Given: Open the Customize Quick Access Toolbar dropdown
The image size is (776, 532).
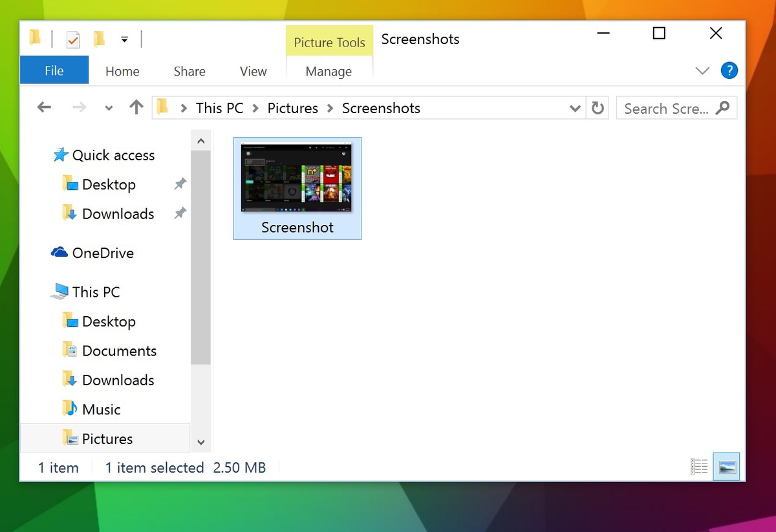Looking at the screenshot, I should [x=124, y=40].
